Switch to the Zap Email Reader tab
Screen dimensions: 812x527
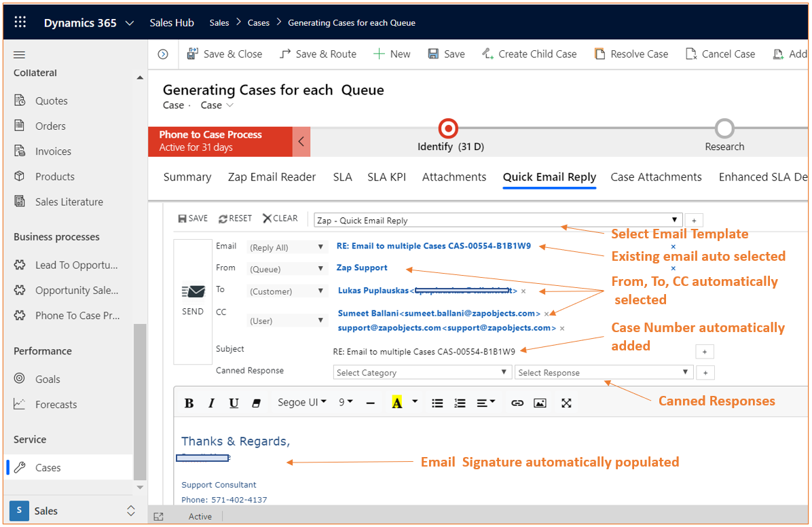[x=272, y=177]
